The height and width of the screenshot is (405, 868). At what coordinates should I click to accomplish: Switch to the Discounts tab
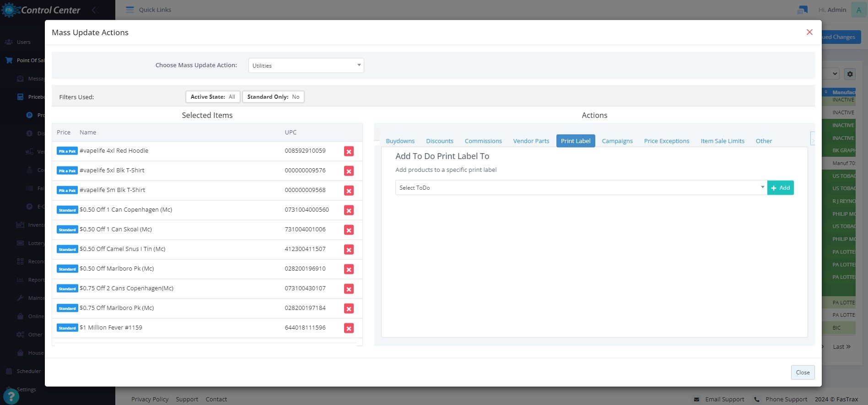point(440,141)
